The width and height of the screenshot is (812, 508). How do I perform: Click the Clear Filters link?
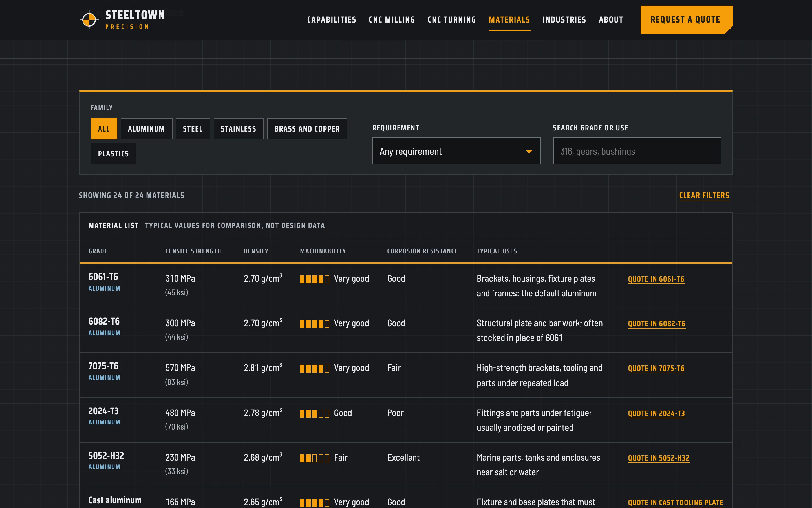[x=704, y=196]
